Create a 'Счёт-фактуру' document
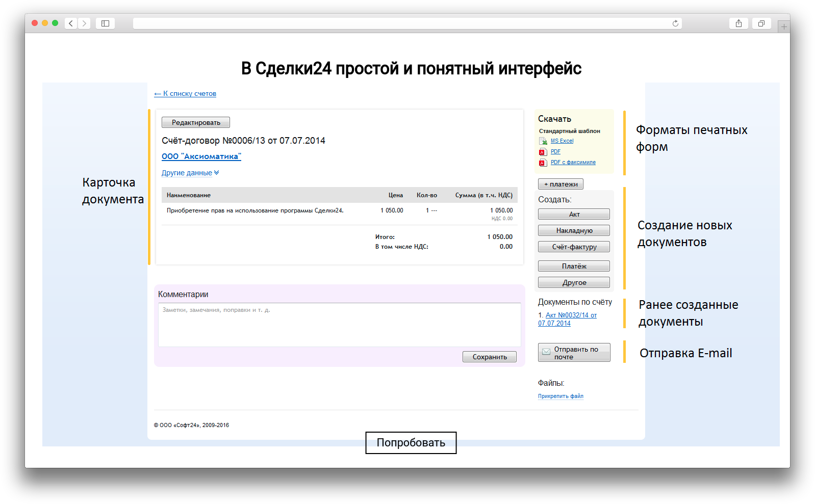The height and width of the screenshot is (504, 815). point(574,247)
